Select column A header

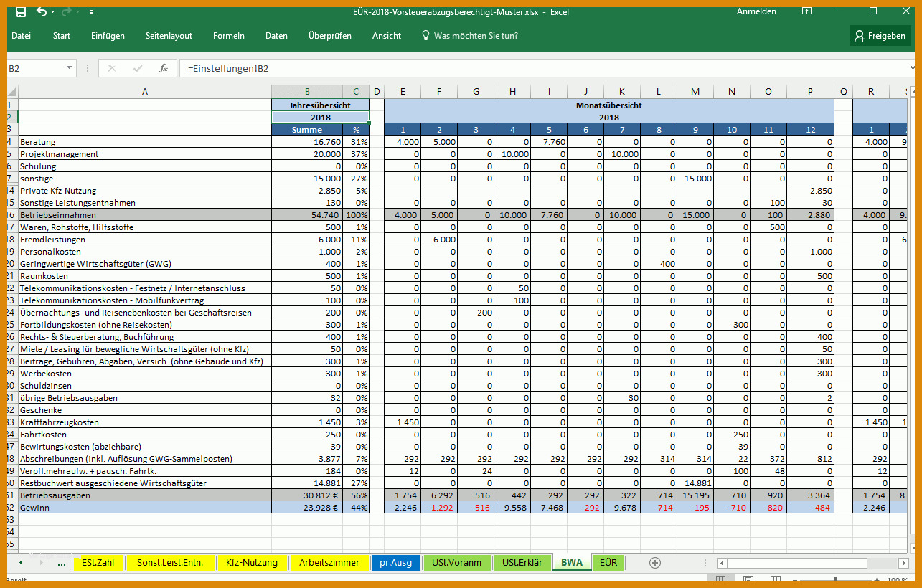point(144,91)
